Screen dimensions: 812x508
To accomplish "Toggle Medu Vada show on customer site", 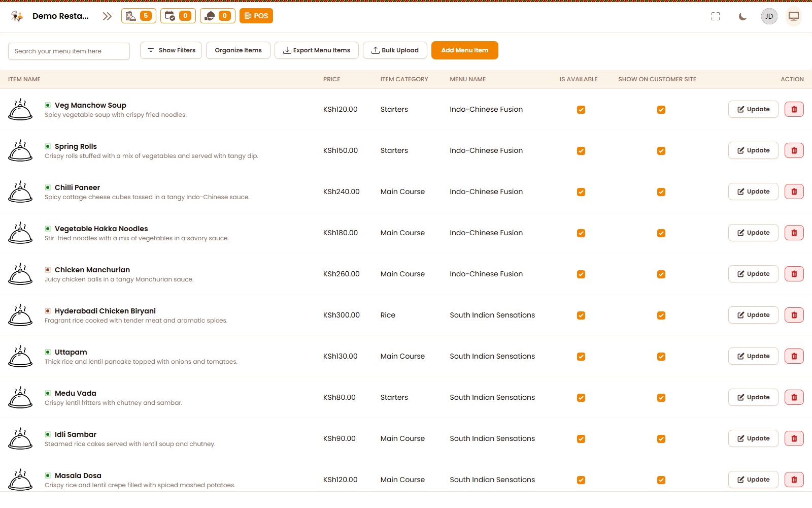I will tap(661, 398).
